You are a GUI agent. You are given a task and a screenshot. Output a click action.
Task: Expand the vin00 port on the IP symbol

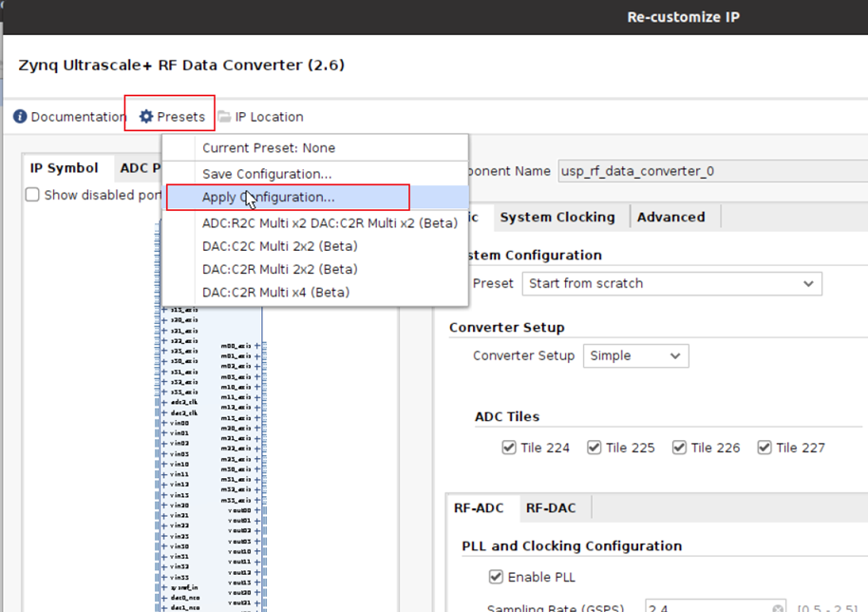point(164,423)
